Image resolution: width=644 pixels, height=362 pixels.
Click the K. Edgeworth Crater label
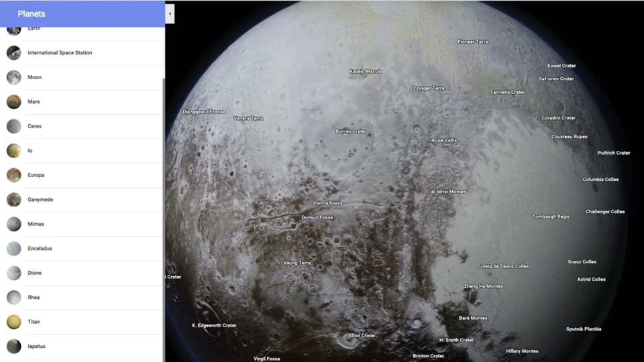pyautogui.click(x=214, y=326)
